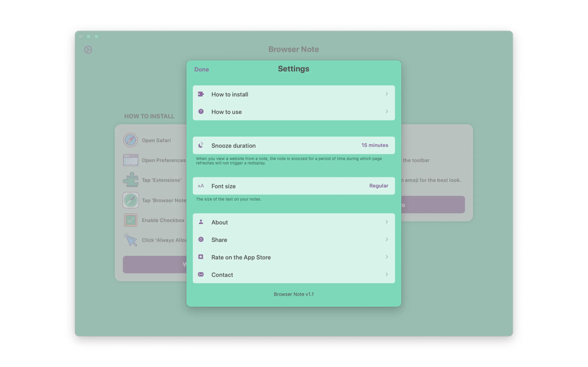The image size is (588, 367).
Task: Expand How to install row chevron
Action: click(387, 94)
